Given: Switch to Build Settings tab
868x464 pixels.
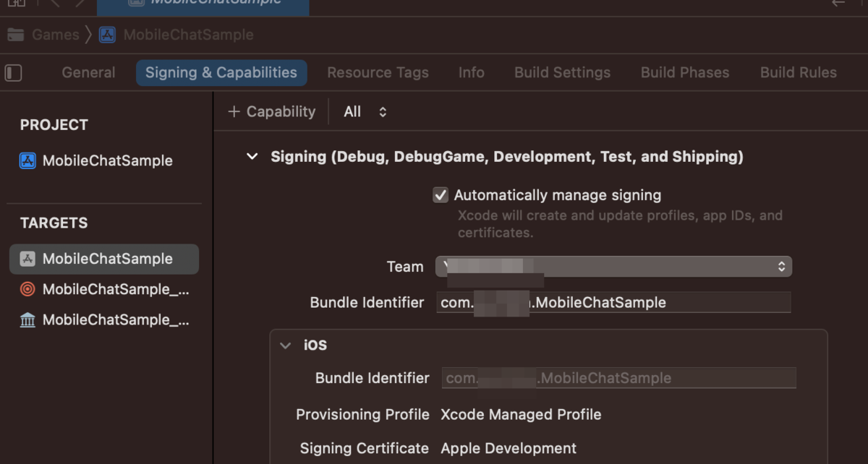Looking at the screenshot, I should 563,73.
